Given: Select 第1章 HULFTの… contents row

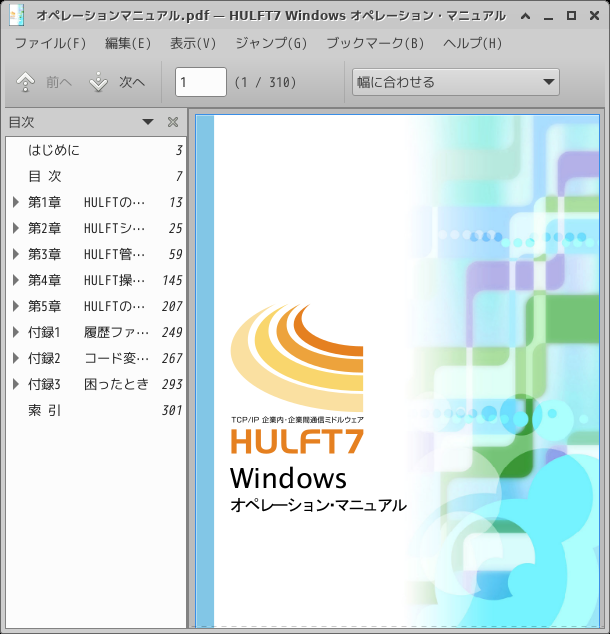Looking at the screenshot, I should coord(96,202).
